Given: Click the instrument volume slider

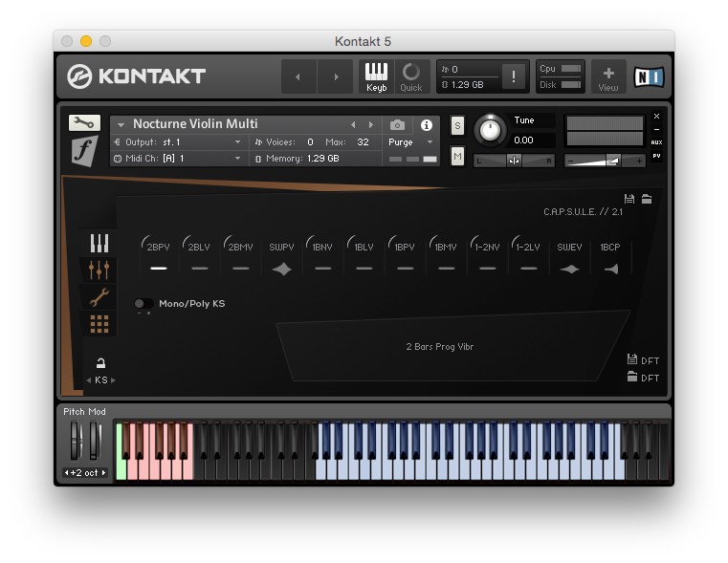Looking at the screenshot, I should tap(605, 161).
